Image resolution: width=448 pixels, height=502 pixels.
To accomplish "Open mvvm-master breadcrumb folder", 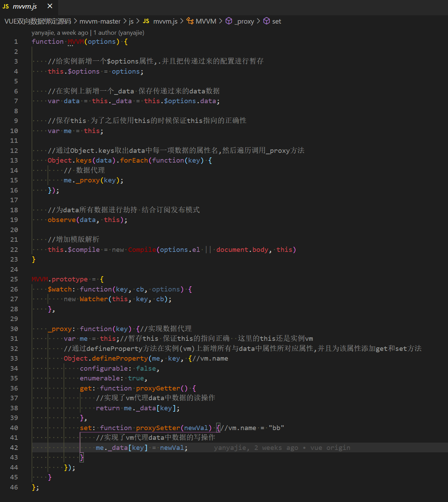I will click(100, 21).
